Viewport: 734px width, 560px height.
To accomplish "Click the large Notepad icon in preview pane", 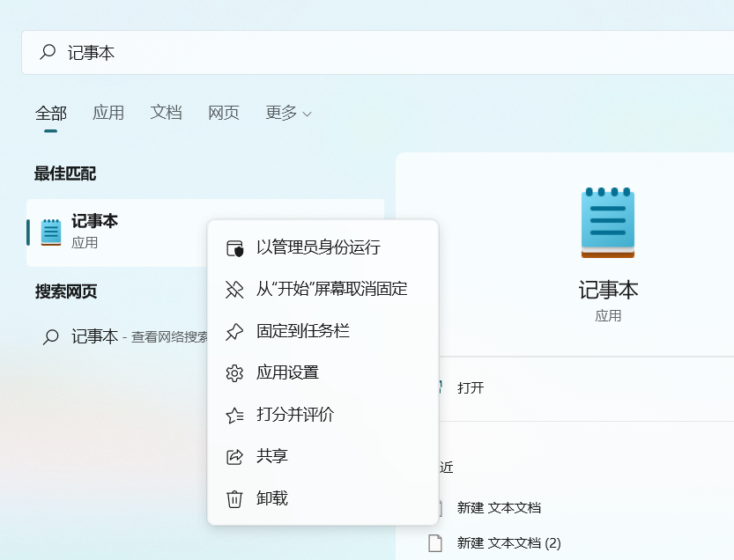I will click(x=608, y=222).
